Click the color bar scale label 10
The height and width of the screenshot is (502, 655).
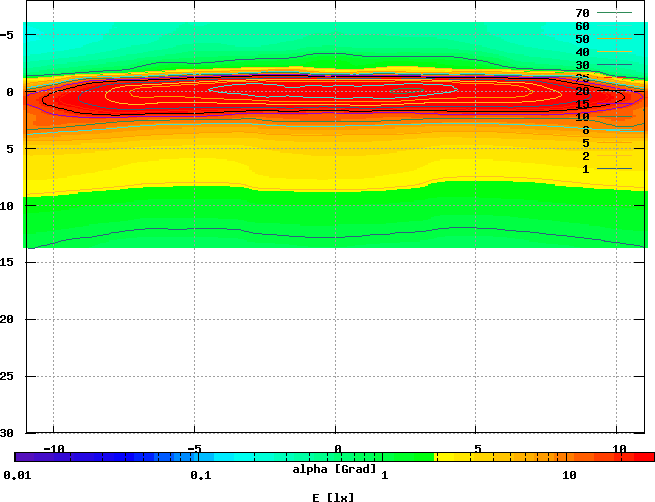click(x=569, y=475)
